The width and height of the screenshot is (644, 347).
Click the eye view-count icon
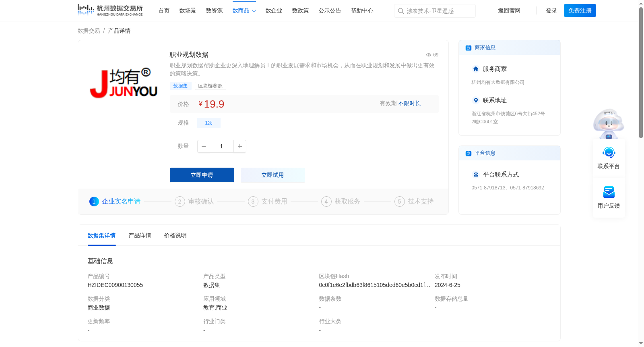tap(429, 55)
